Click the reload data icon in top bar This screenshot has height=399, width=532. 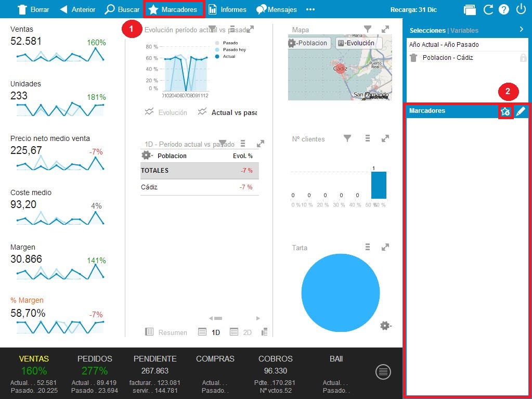coord(488,9)
